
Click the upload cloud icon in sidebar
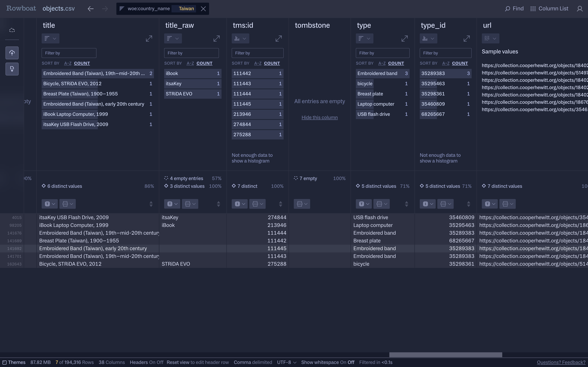point(12,53)
